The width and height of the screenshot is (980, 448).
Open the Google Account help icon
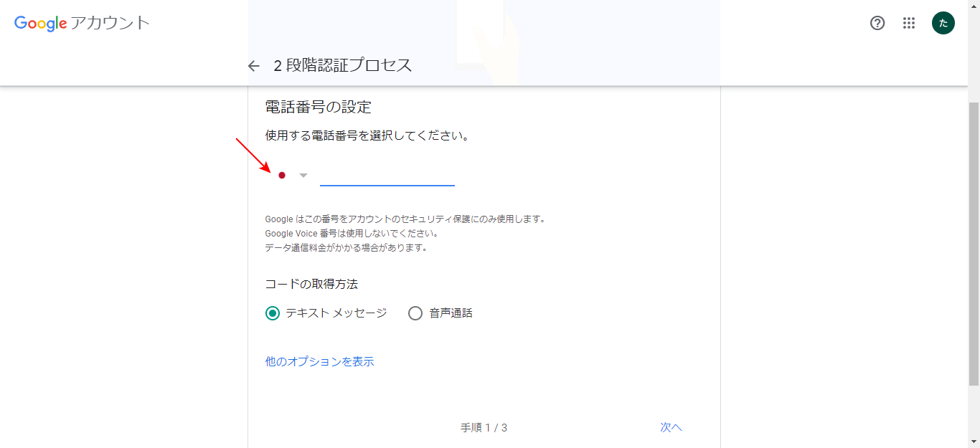pos(877,23)
